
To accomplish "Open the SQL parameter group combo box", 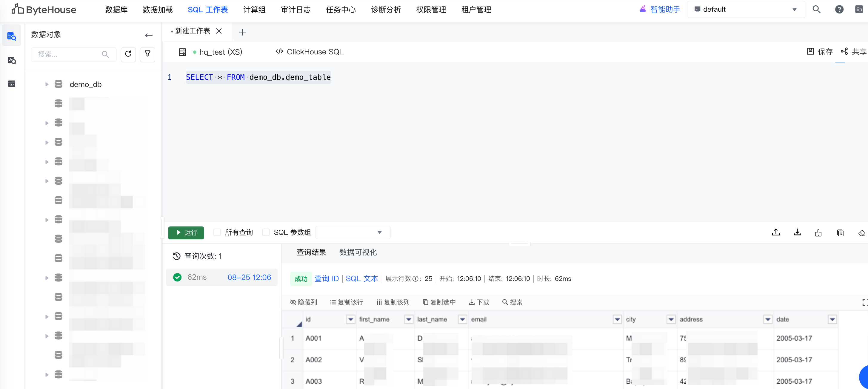I will [x=353, y=232].
